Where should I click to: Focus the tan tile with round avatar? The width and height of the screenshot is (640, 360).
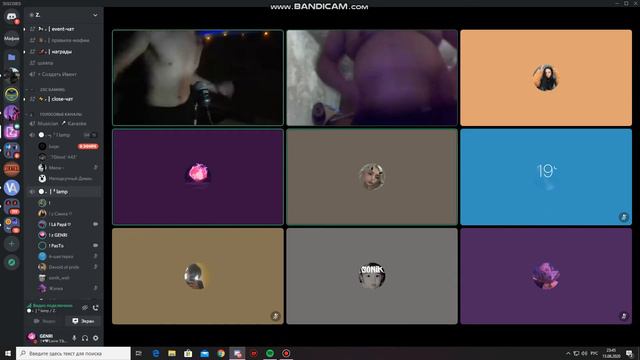(x=198, y=276)
